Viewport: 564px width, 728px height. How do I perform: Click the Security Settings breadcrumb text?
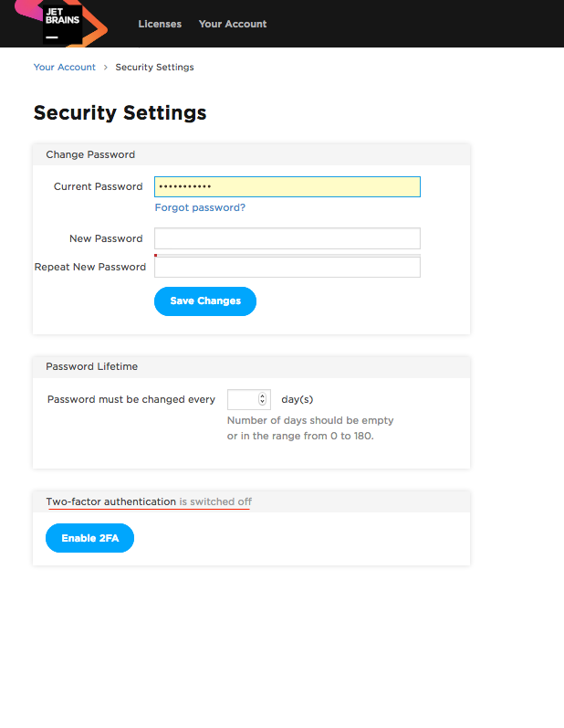154,67
